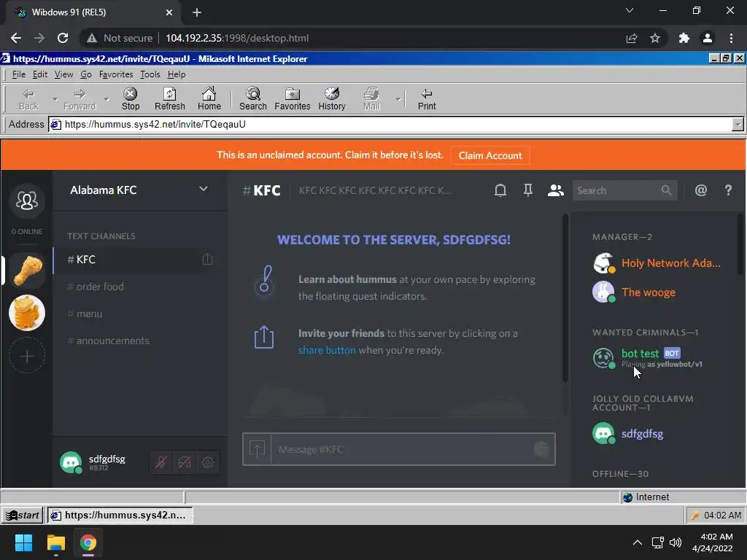Open pinned messages icon

tap(528, 190)
